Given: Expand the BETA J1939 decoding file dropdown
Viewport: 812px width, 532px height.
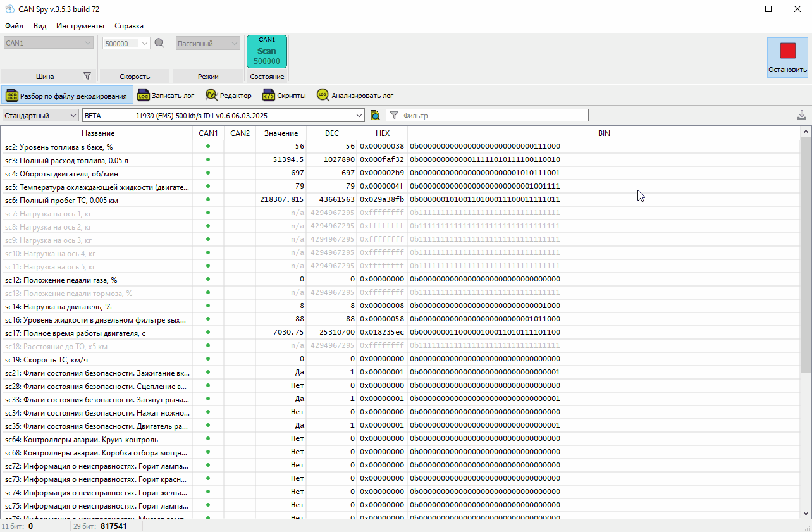Looking at the screenshot, I should click(x=223, y=115).
